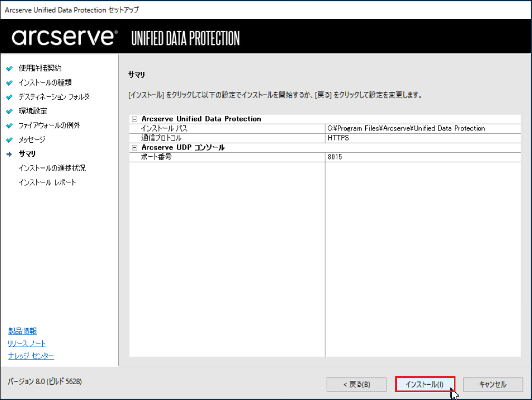Select the ファイアウォールの例外 step
This screenshot has height=400, width=532.
pos(50,125)
